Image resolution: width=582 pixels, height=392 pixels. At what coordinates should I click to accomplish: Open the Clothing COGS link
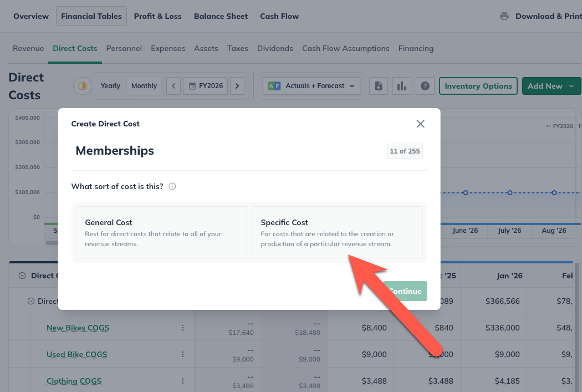point(74,381)
